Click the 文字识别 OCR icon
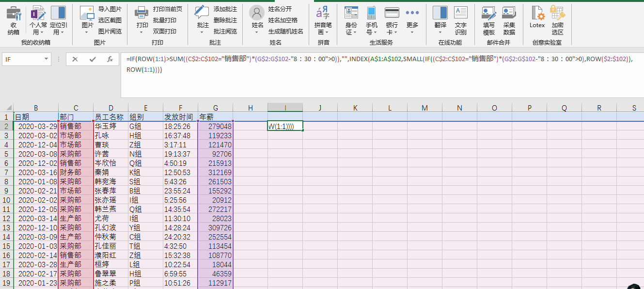 pyautogui.click(x=461, y=14)
